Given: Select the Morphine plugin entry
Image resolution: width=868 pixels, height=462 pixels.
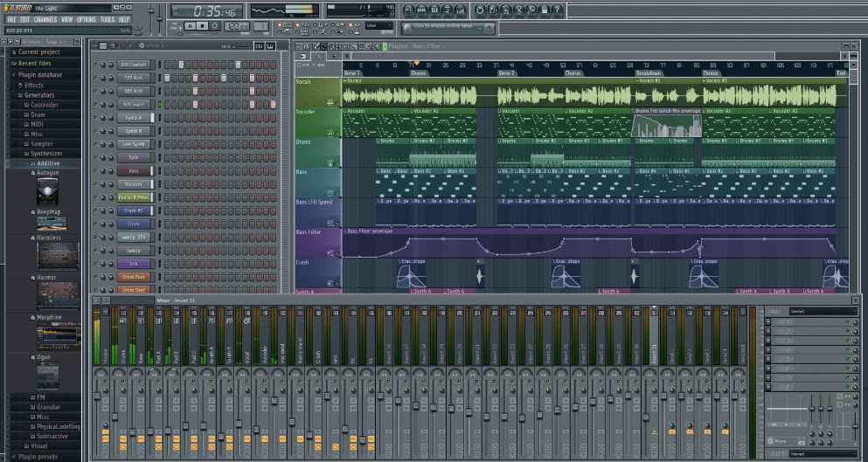Looking at the screenshot, I should click(x=49, y=318).
